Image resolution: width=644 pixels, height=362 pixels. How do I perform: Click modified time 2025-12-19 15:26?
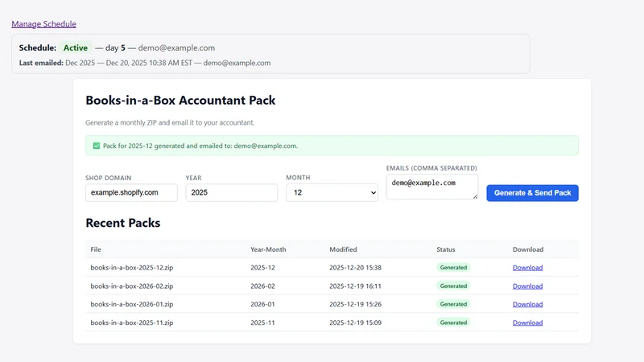coord(355,304)
